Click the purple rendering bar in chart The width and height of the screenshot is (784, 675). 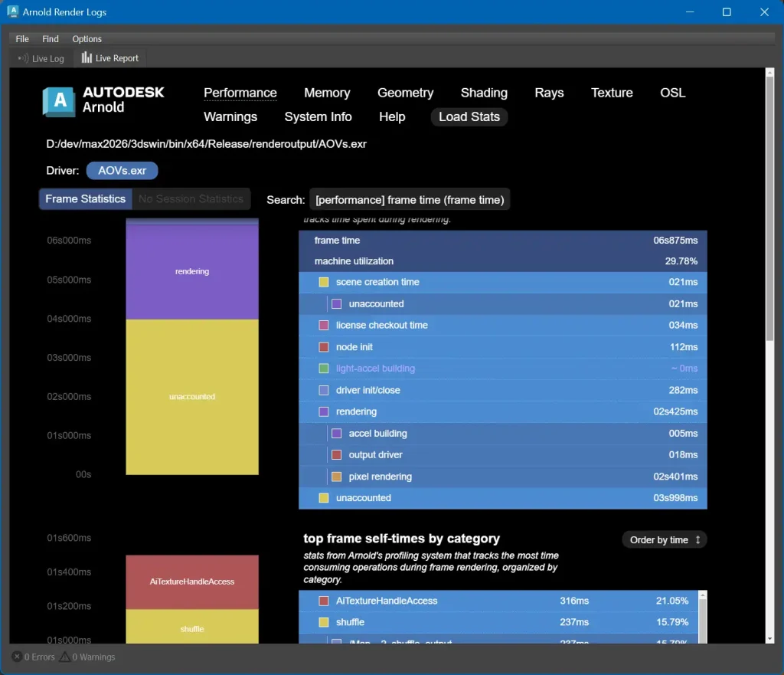pos(192,271)
